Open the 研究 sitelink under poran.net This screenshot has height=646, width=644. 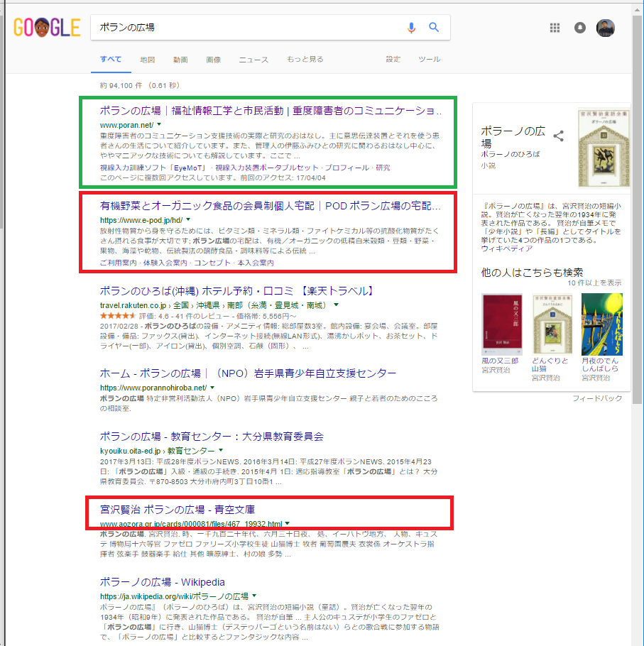pyautogui.click(x=383, y=168)
